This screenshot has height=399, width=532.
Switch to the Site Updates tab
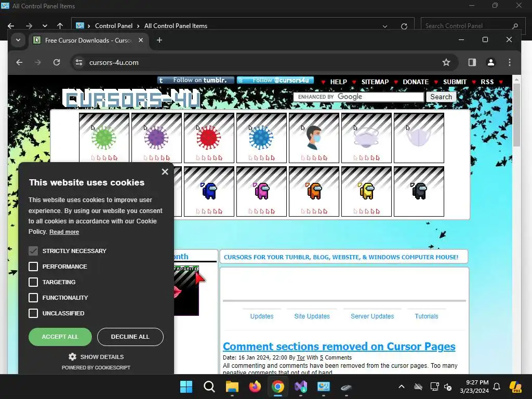point(312,316)
